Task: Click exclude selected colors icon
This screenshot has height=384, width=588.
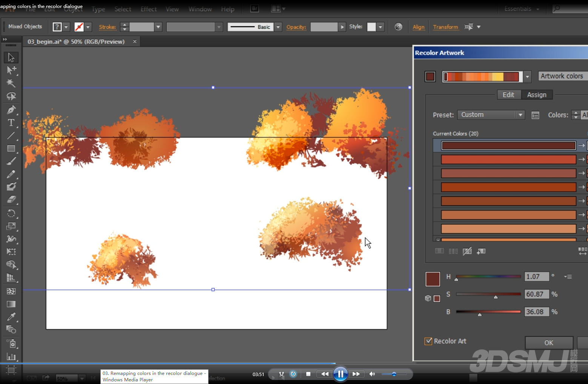Action: pos(467,251)
